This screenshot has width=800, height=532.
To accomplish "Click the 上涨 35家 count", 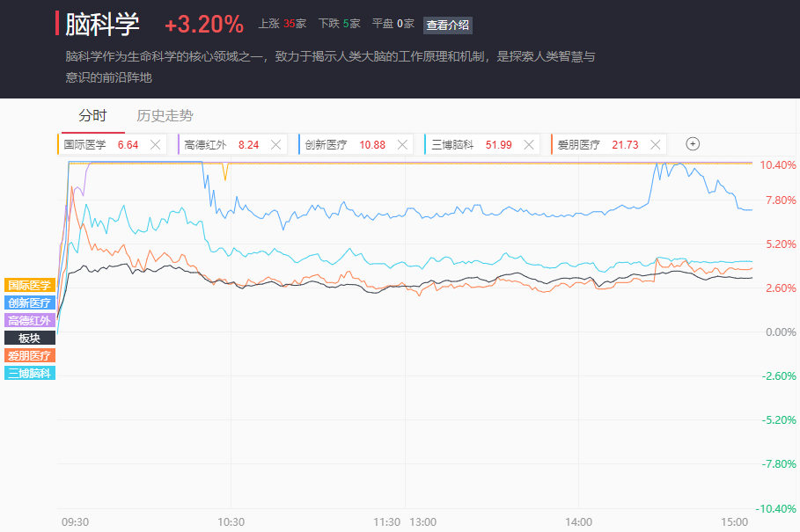I will pos(283,24).
